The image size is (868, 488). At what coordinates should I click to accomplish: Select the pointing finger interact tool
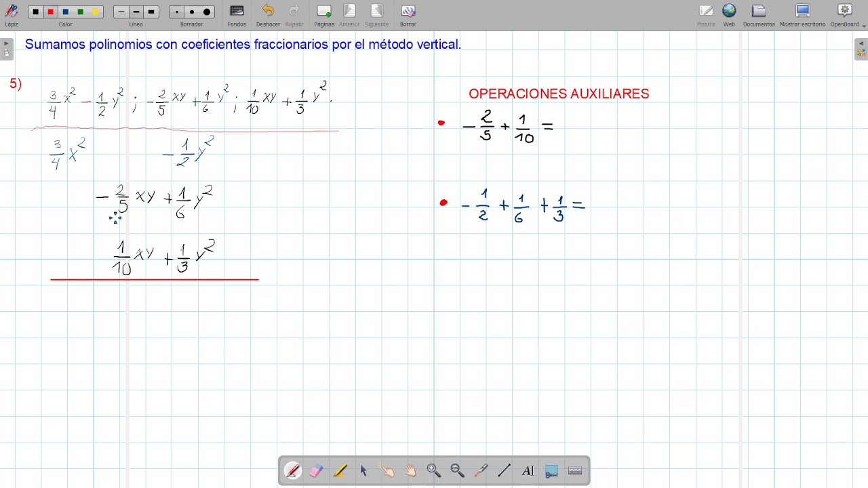click(387, 470)
